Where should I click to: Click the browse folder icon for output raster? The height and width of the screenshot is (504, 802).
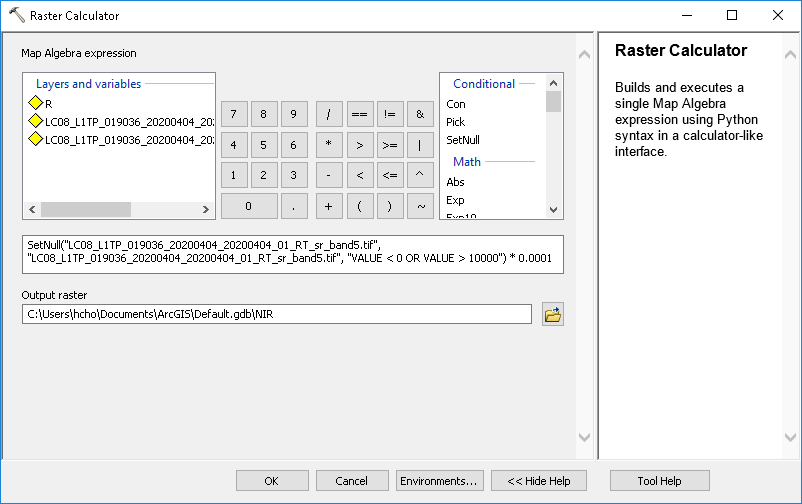[x=552, y=315]
